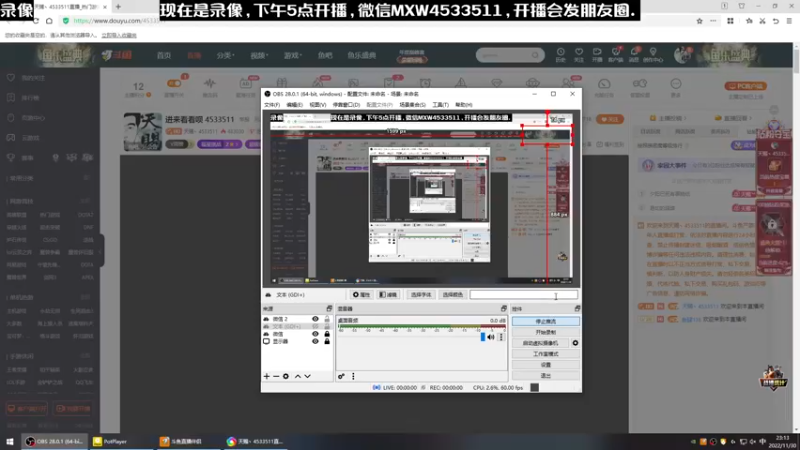This screenshot has width=800, height=450.
Task: Open 桌面音频 channel three-dot options
Action: click(x=501, y=337)
